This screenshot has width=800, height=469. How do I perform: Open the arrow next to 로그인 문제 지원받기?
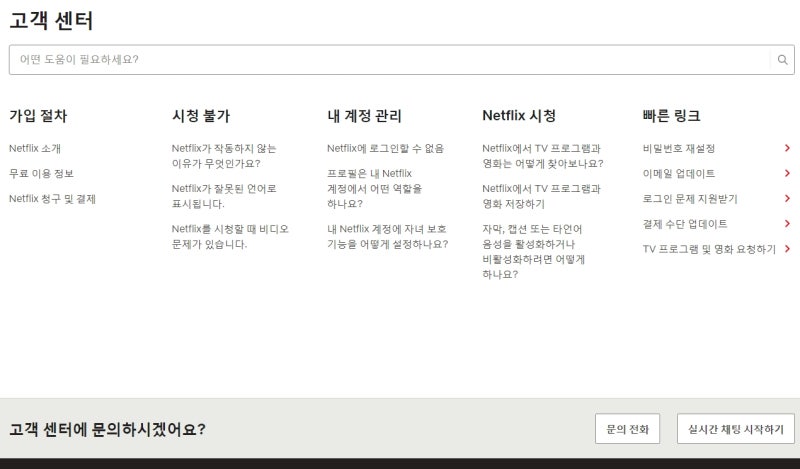point(787,199)
